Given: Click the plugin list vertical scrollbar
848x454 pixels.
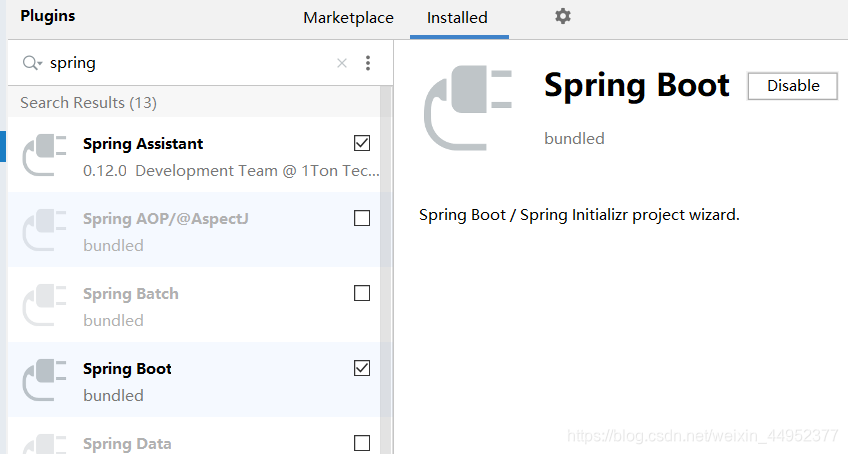Looking at the screenshot, I should point(386,269).
